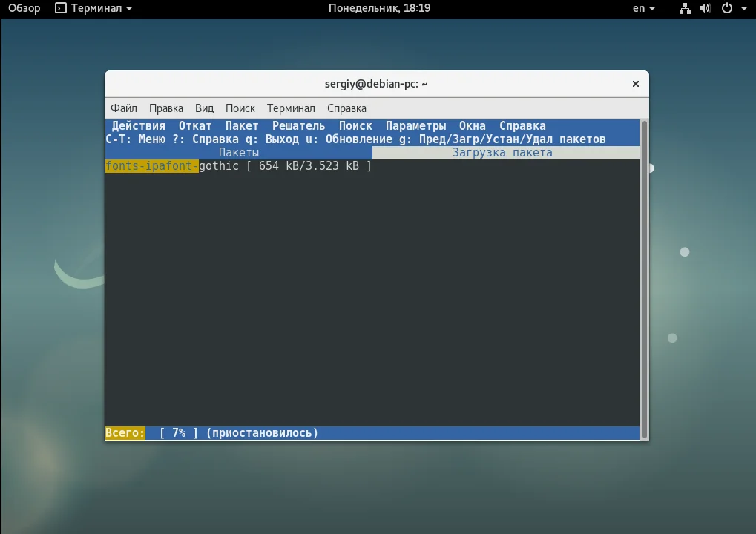
Task: Select aptitude Параметры menu
Action: pyautogui.click(x=415, y=126)
